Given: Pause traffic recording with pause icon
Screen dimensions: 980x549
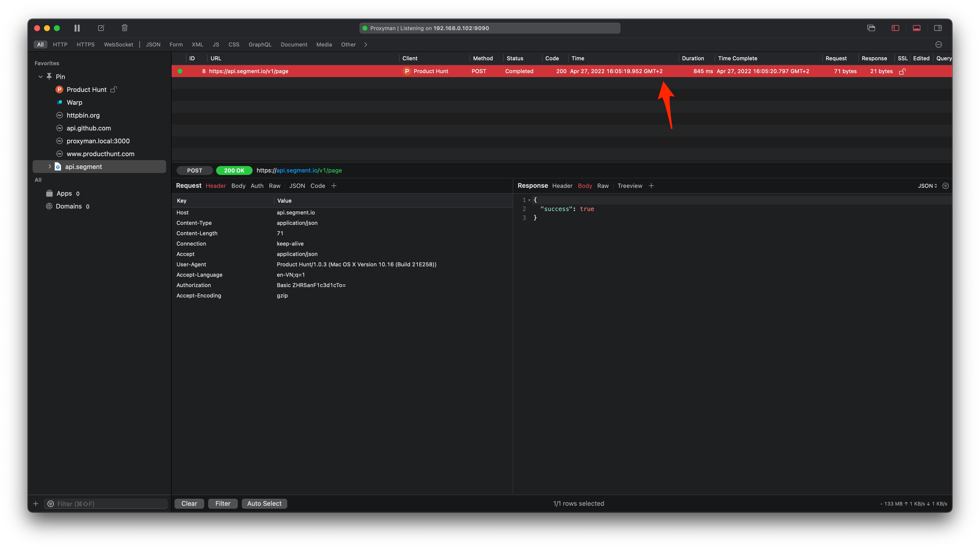Looking at the screenshot, I should (x=77, y=28).
